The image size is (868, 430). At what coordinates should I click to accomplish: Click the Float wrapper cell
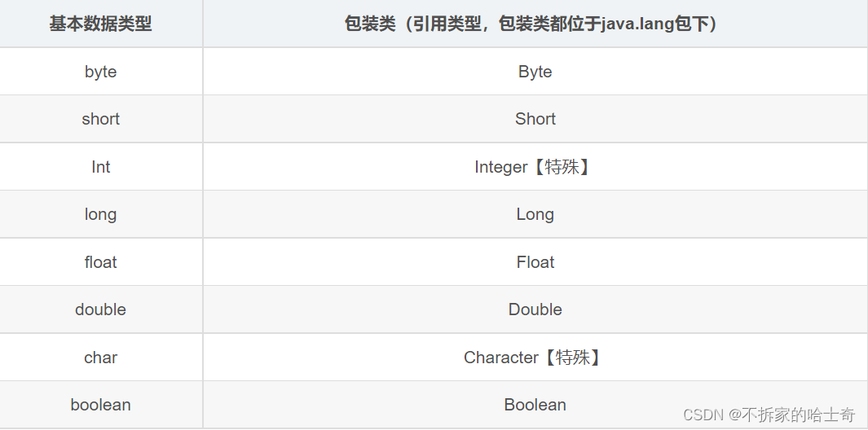point(535,262)
